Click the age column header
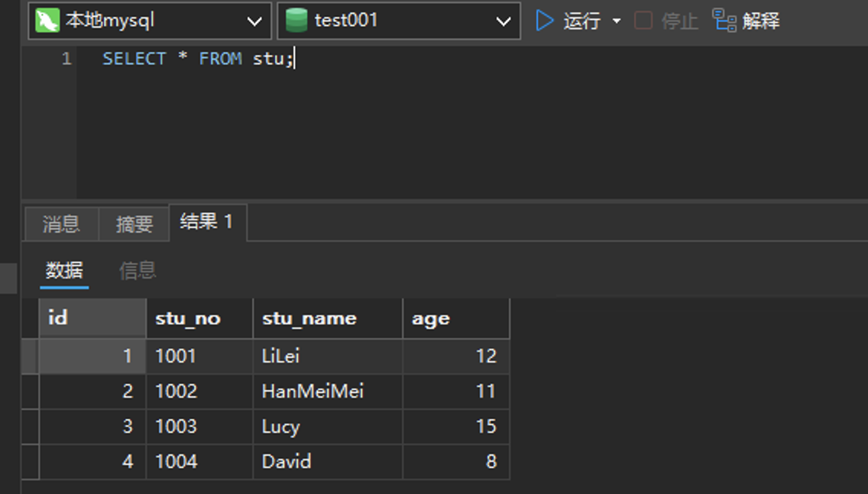Screen dimensions: 868x494 [x=455, y=319]
